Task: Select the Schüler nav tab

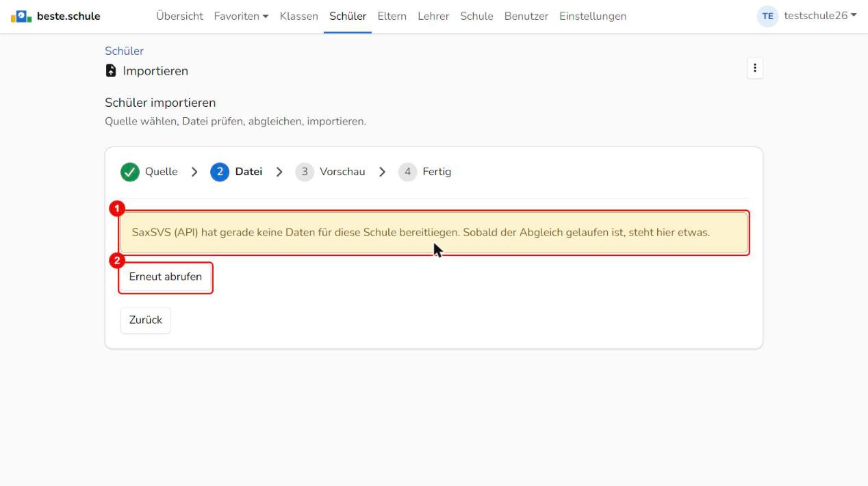Action: [348, 16]
